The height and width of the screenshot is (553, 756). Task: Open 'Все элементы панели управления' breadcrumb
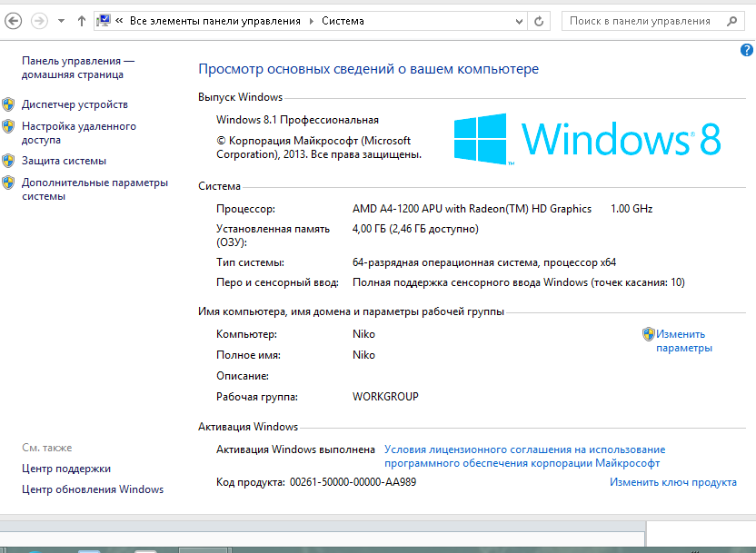pyautogui.click(x=215, y=21)
